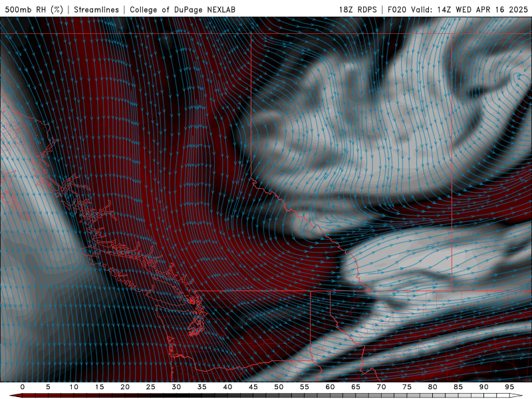Viewport: 532px width, 399px height.
Task: Click the "65" colorbar scale label
Action: (x=356, y=387)
